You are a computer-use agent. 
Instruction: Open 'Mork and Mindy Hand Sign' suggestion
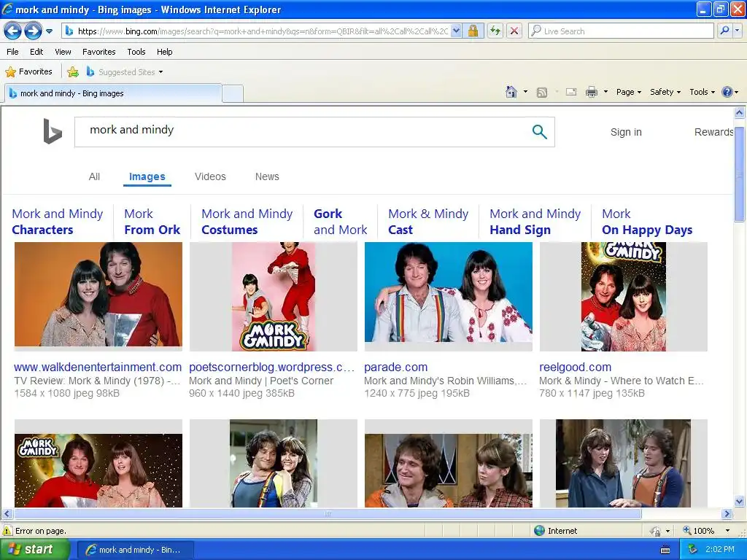pos(535,222)
